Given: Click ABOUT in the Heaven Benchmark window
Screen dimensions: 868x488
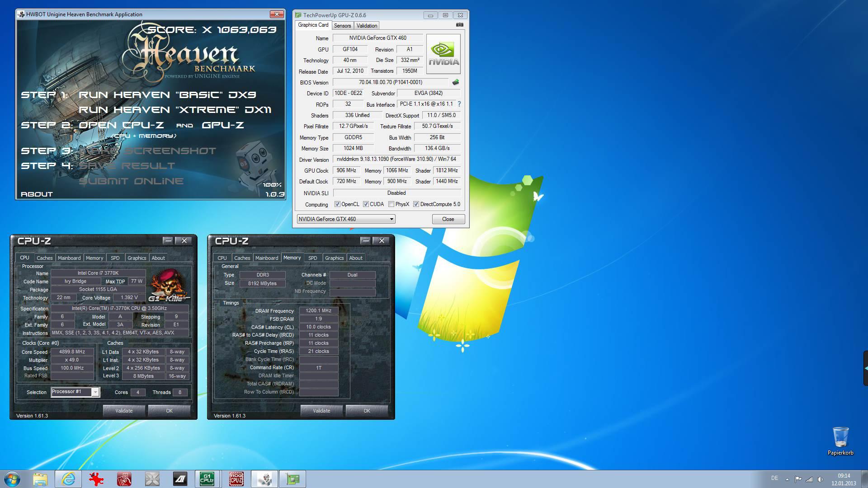Looking at the screenshot, I should (37, 194).
